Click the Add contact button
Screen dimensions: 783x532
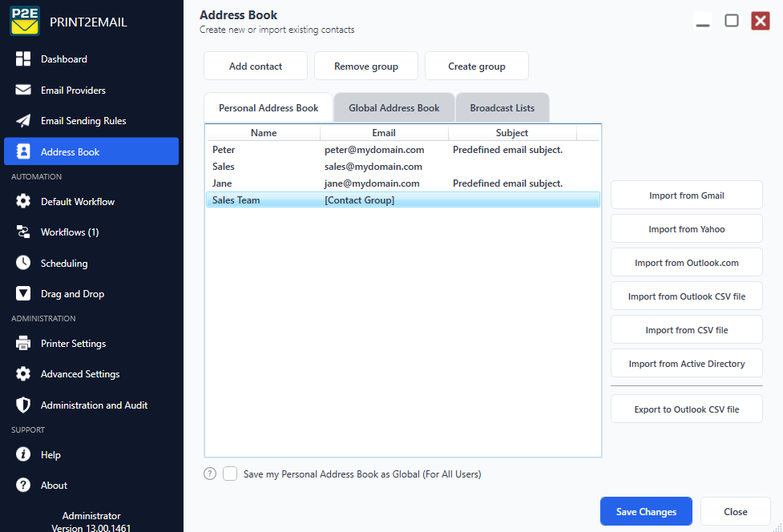pyautogui.click(x=255, y=66)
